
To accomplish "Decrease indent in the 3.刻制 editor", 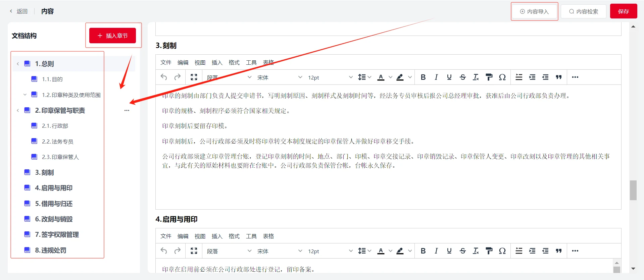I will click(545, 77).
